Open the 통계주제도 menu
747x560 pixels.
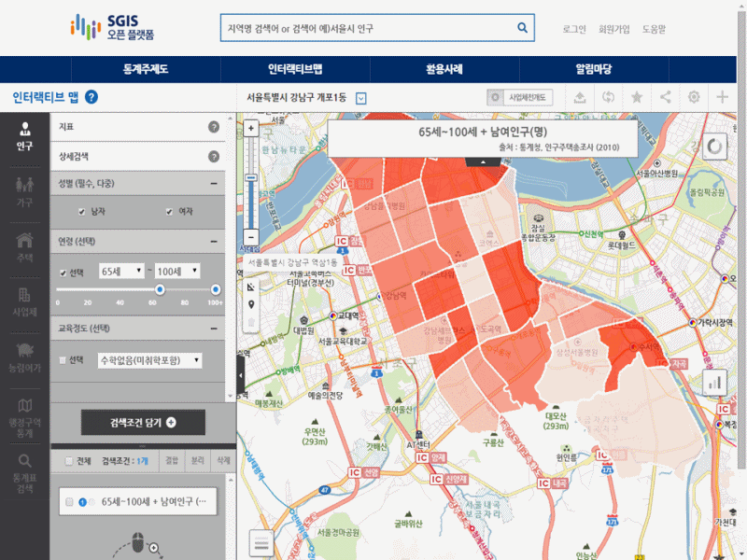point(146,69)
